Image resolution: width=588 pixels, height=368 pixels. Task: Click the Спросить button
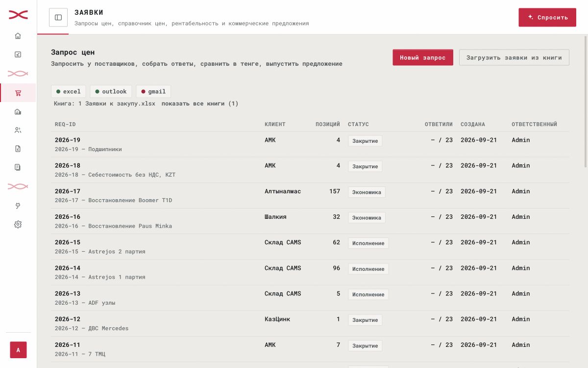point(547,17)
